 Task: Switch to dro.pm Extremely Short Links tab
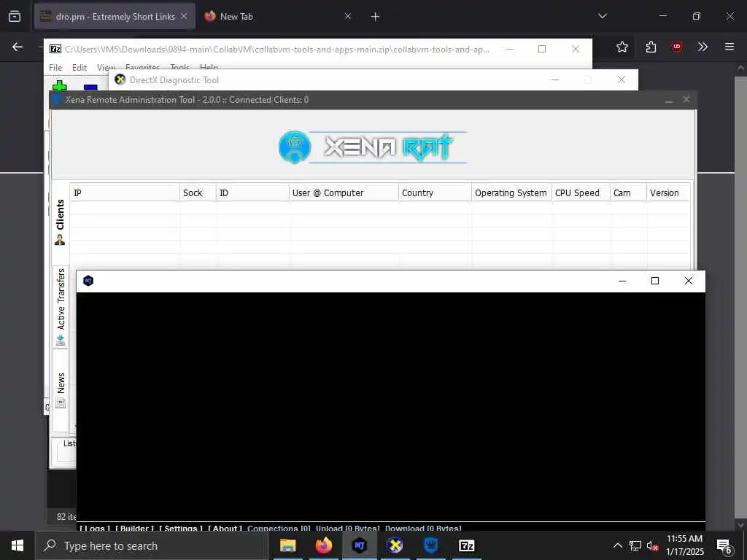click(115, 16)
